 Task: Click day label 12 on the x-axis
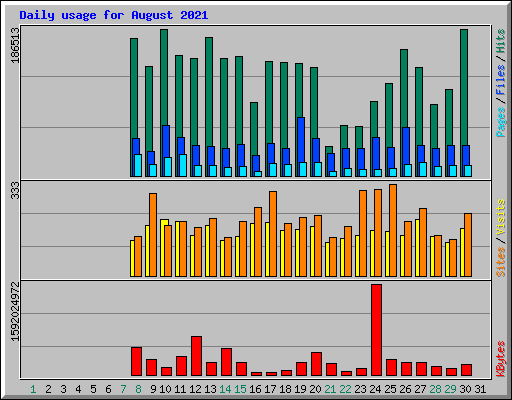point(195,389)
